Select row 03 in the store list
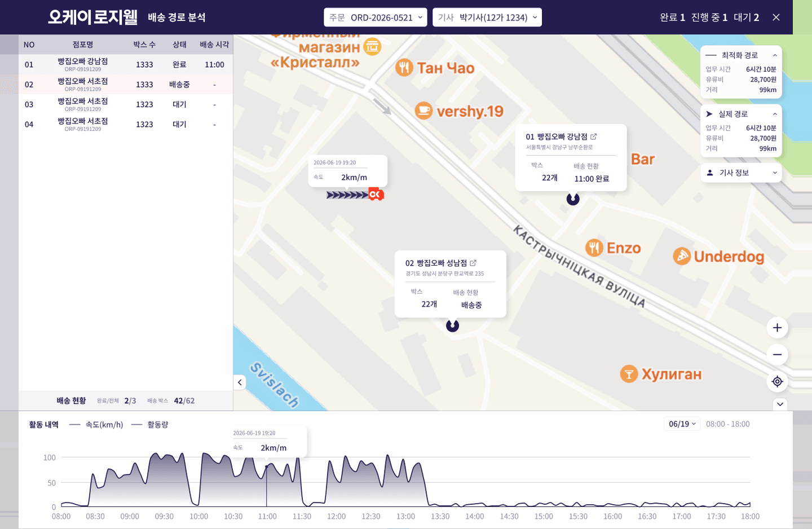Viewport: 812px width, 529px height. click(x=126, y=104)
